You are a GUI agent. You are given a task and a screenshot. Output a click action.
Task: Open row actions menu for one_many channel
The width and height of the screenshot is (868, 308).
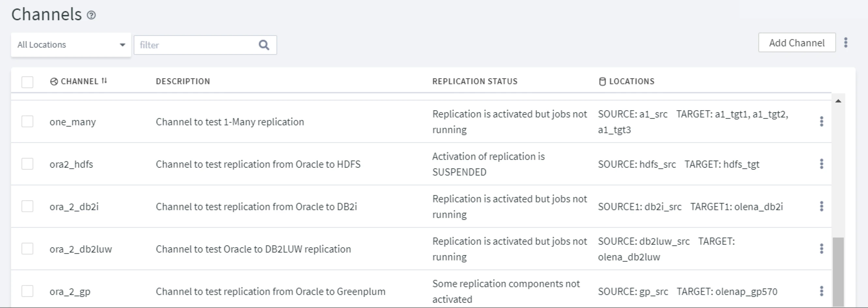(821, 121)
